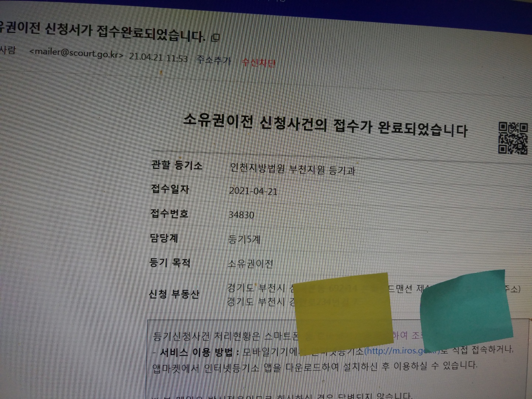Click the 접수일자 label

coord(170,189)
